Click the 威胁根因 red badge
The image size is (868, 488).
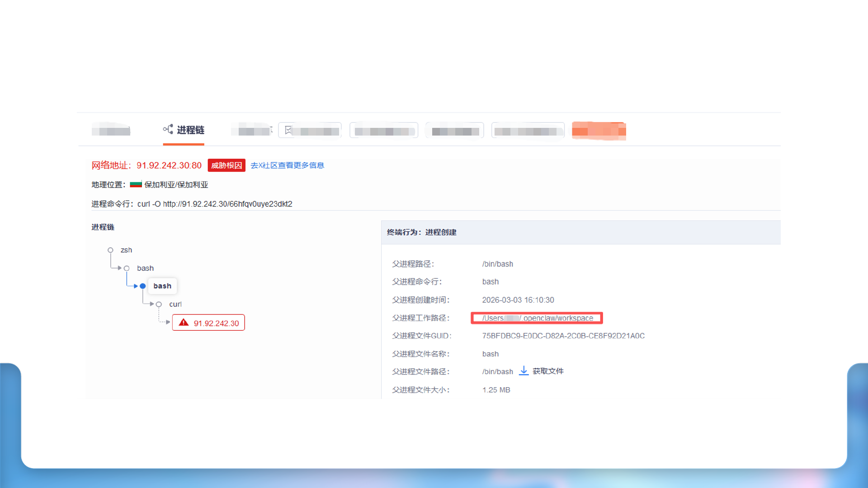226,165
